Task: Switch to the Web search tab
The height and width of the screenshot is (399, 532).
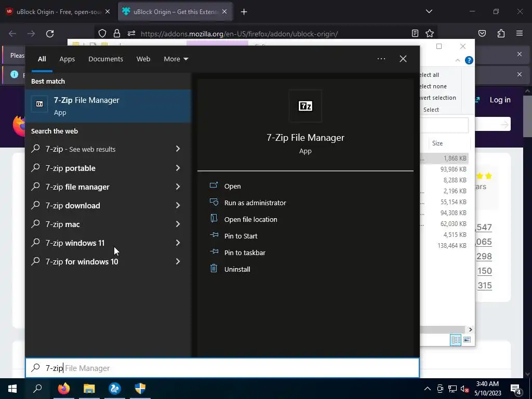Action: pos(143,59)
